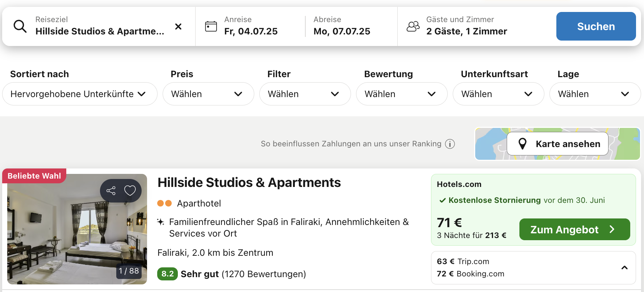Click '3 Nächte für 213 €' text
This screenshot has width=644, height=292.
point(472,235)
